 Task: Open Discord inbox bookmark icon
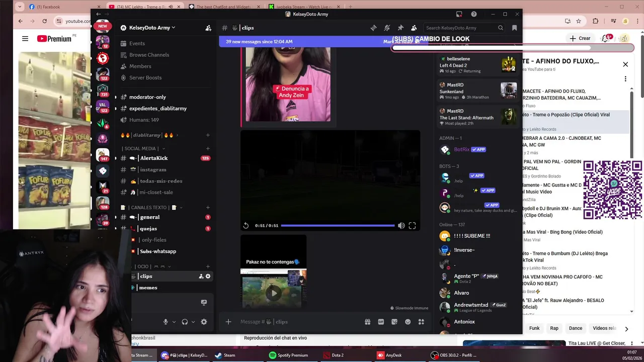514,28
